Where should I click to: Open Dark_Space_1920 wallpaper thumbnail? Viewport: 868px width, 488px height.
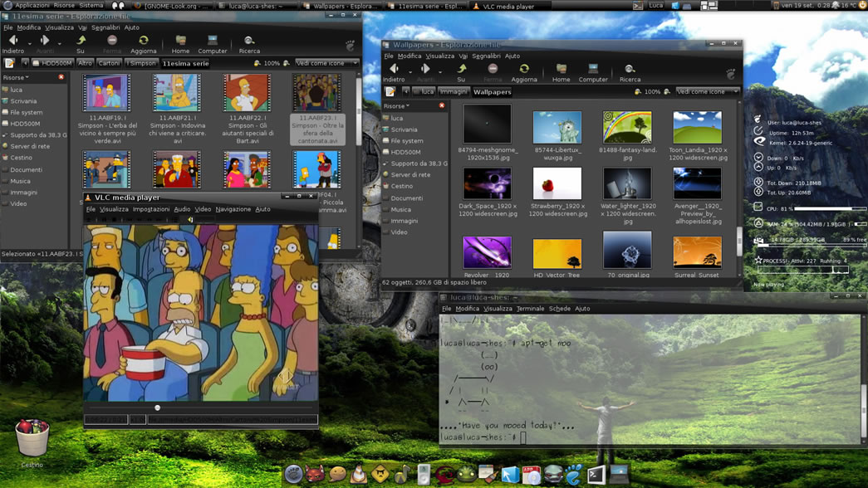[x=487, y=183]
